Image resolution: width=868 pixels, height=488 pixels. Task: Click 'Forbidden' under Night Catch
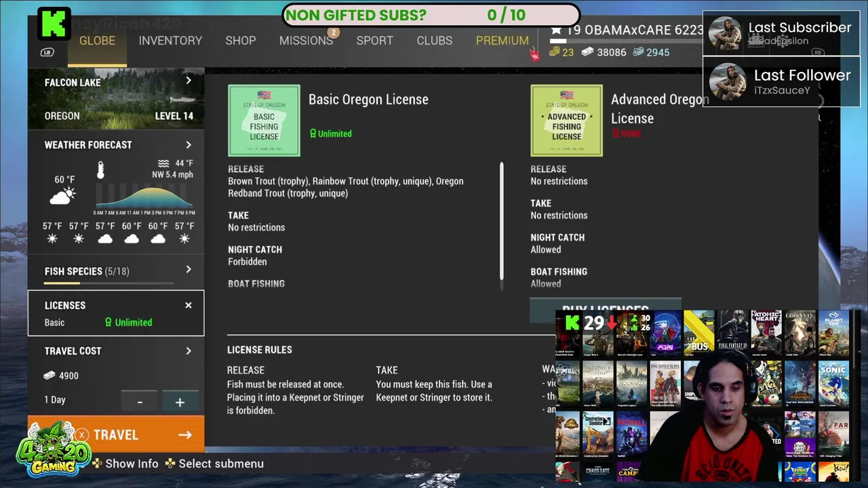pos(248,262)
